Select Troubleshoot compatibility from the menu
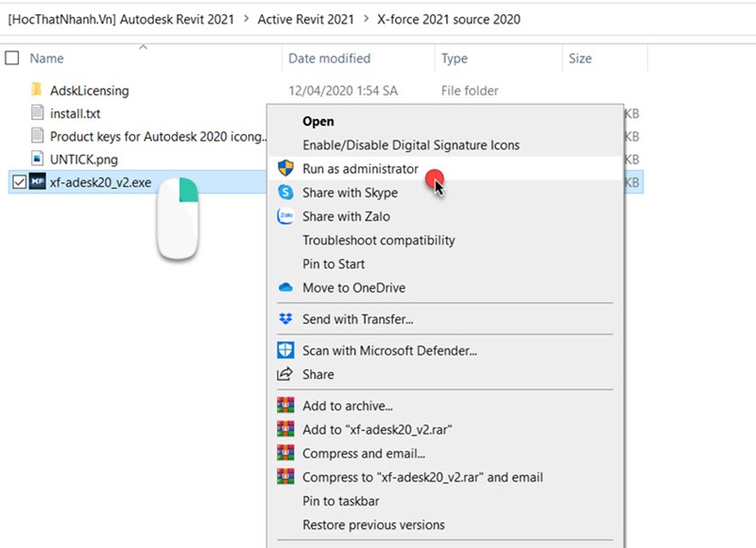This screenshot has width=756, height=548. click(x=378, y=240)
